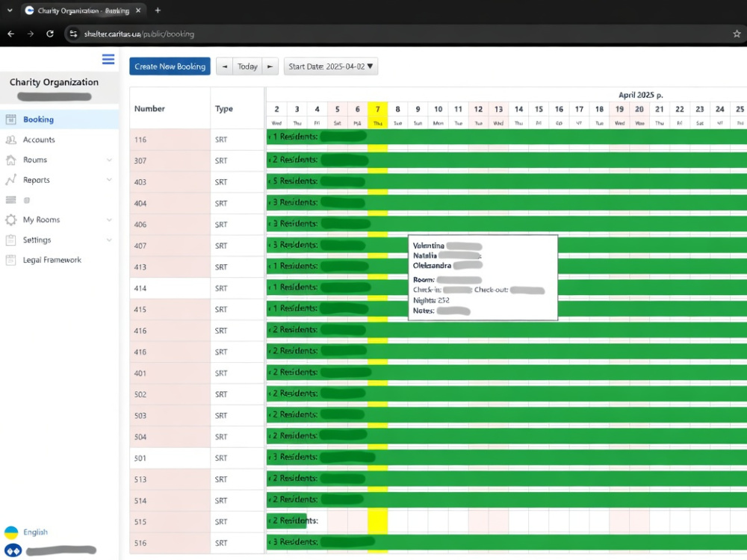This screenshot has width=747, height=560.
Task: Click the Settings clipboard icon
Action: 10,240
